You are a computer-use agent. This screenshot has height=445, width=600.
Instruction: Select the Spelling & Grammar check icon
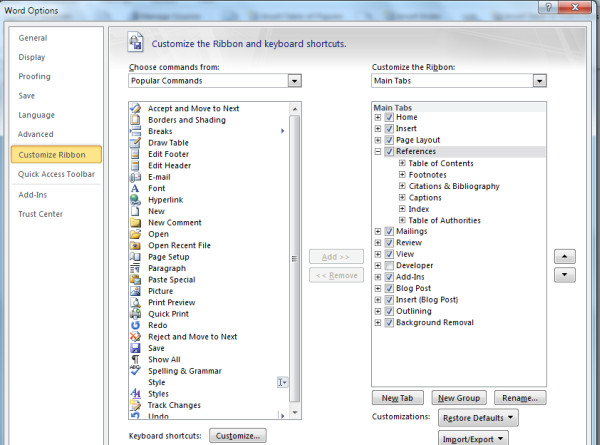pos(135,370)
